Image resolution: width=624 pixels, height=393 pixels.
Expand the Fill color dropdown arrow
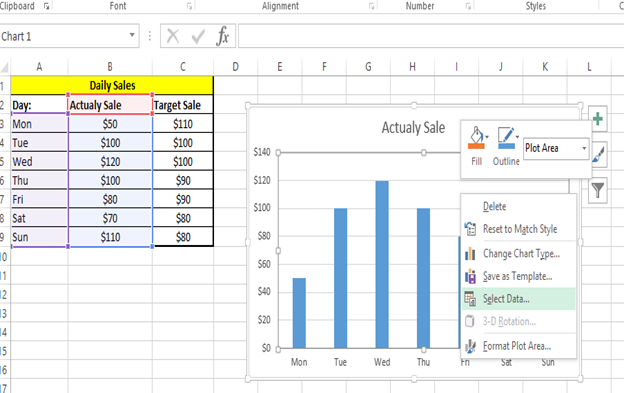pos(487,137)
